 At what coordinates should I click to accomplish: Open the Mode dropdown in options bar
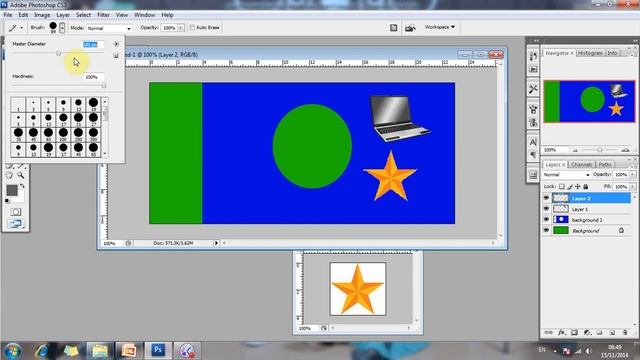(109, 28)
